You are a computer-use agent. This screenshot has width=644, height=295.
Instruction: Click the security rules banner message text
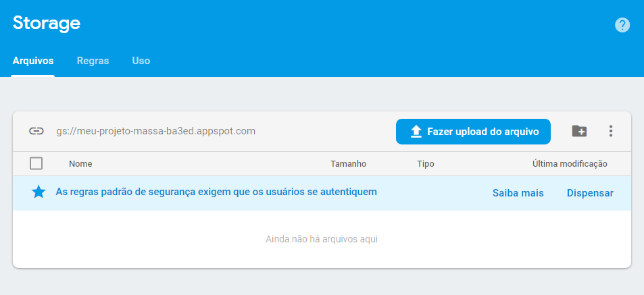(x=216, y=192)
